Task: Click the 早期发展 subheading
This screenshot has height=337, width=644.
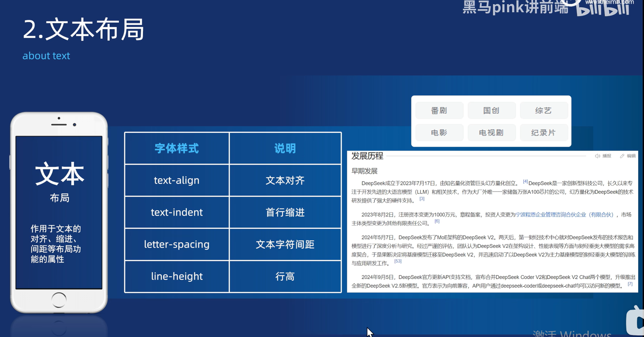Action: (x=364, y=171)
